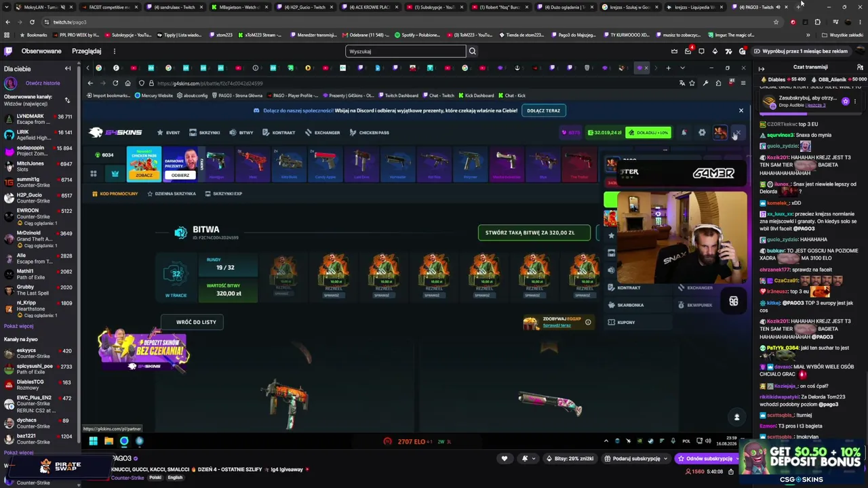Open sodapoppin channel in sidebar
Screen dimensions: 868x488
pyautogui.click(x=39, y=150)
